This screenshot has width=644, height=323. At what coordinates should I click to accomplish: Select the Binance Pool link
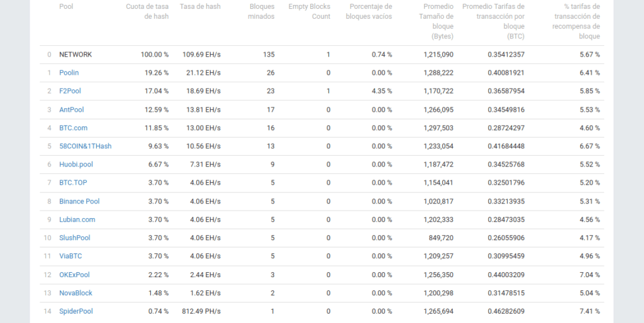79,202
